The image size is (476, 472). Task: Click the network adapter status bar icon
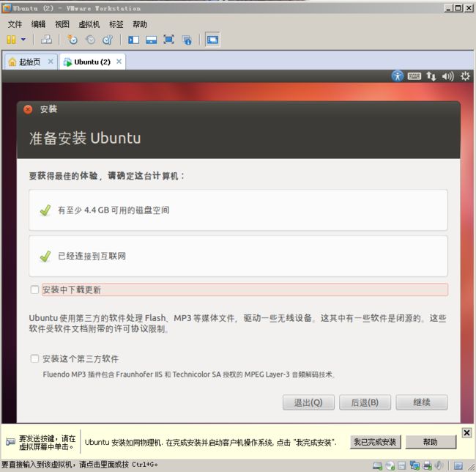click(414, 465)
